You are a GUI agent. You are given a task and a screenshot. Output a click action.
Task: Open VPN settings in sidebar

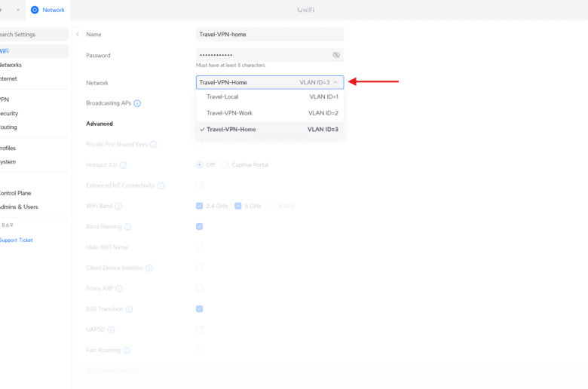5,100
